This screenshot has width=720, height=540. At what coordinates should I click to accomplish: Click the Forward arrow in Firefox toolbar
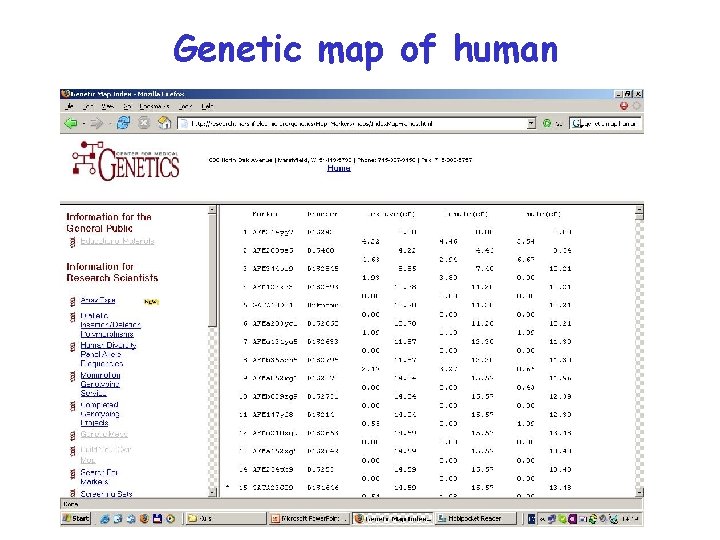point(96,123)
